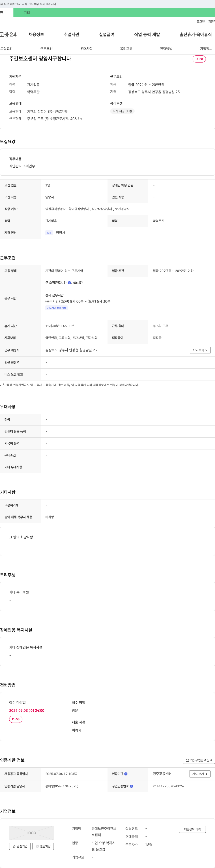Click the 고용24 logo
The image size is (215, 868).
[x=8, y=34]
